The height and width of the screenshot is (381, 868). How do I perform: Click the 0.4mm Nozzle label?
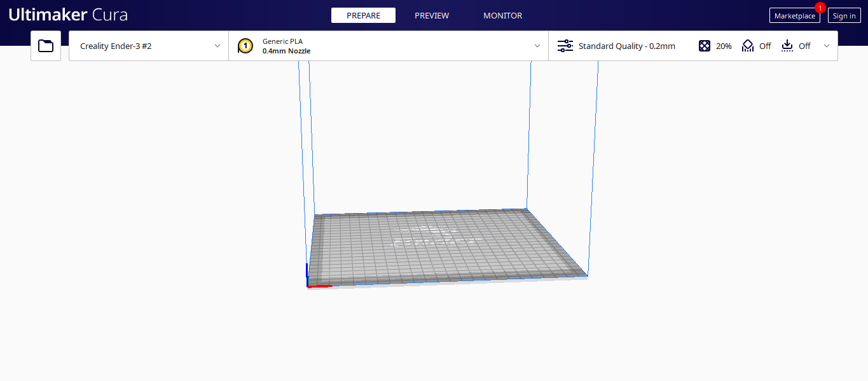click(286, 51)
